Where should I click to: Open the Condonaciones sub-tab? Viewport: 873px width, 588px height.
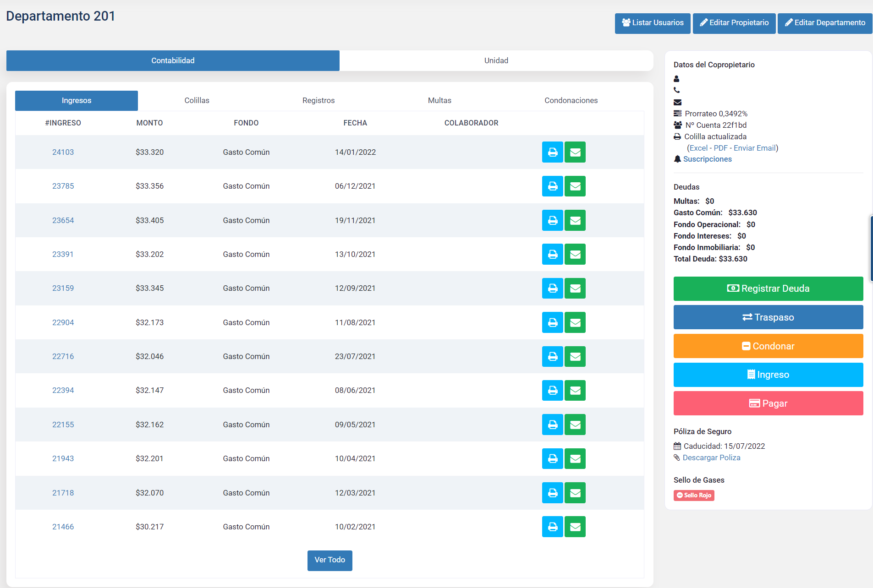click(x=571, y=100)
